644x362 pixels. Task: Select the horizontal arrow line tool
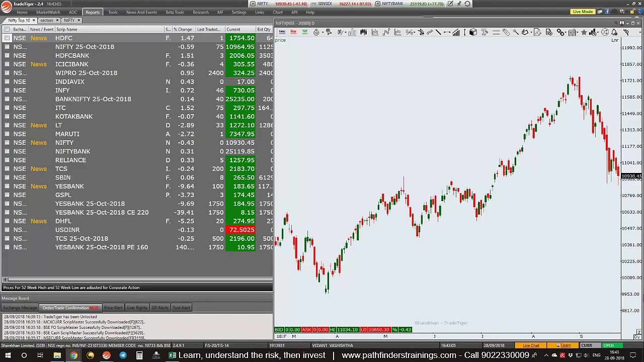point(447,32)
